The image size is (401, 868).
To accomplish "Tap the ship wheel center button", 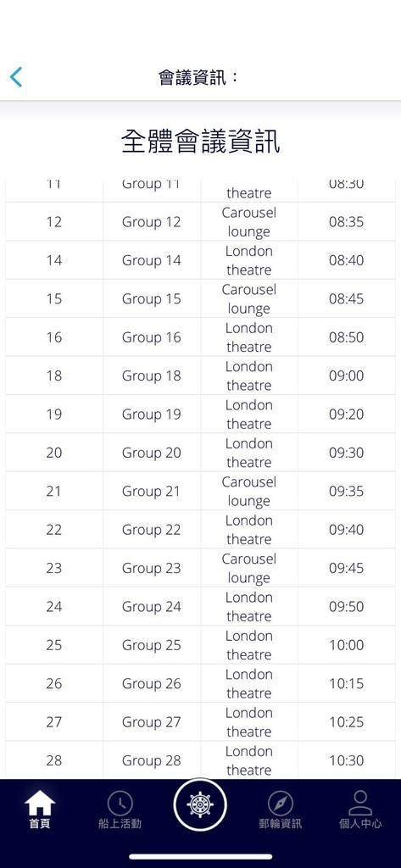I will click(200, 804).
